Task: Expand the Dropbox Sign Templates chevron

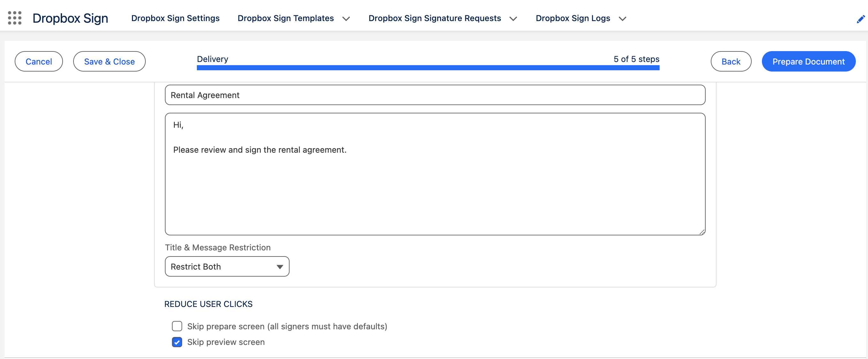Action: [346, 19]
